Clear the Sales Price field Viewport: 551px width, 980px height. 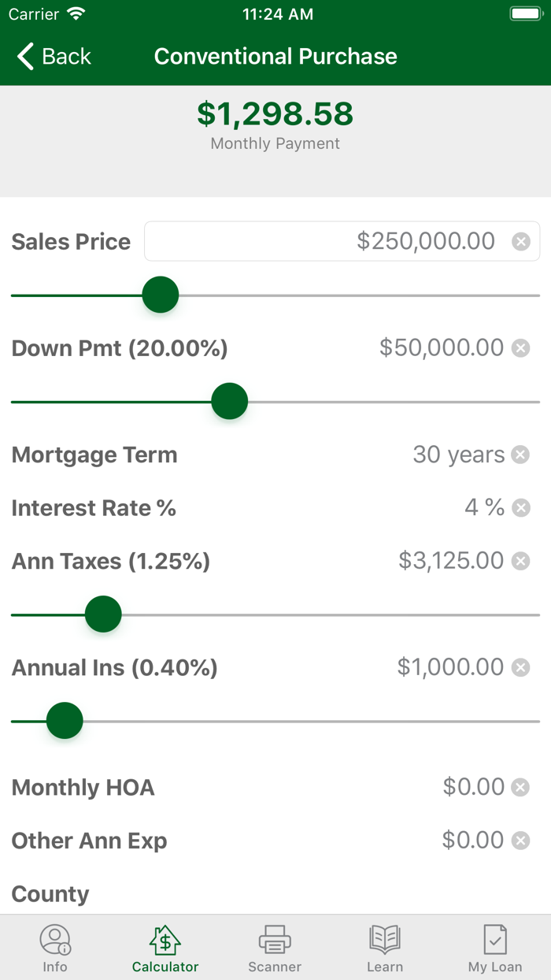click(521, 241)
